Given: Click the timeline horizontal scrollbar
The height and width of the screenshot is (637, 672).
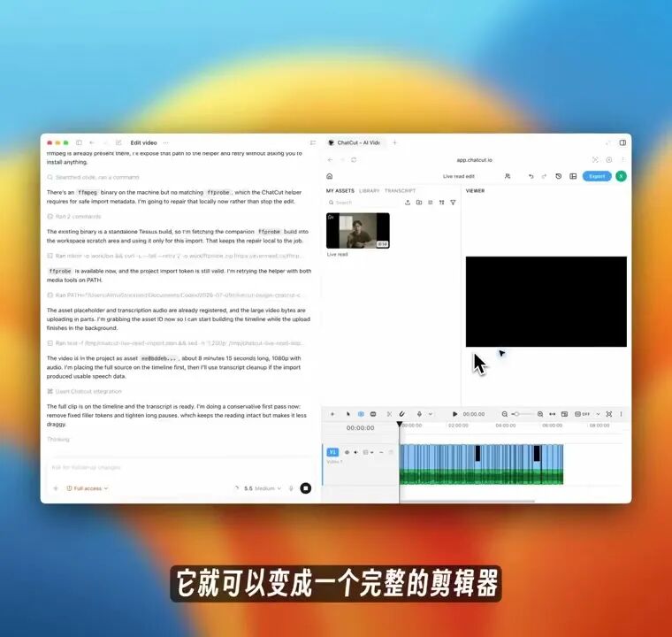Looking at the screenshot, I should point(467,501).
